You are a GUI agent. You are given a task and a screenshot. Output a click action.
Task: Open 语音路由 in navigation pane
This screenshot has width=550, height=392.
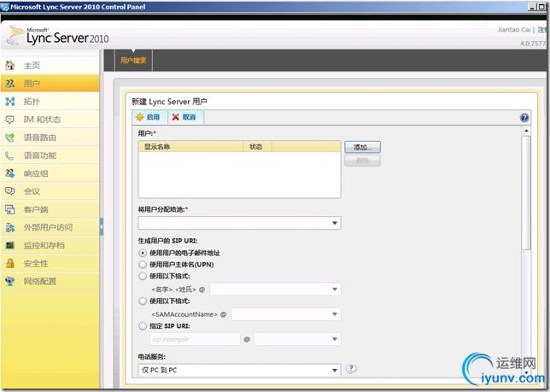pos(50,137)
